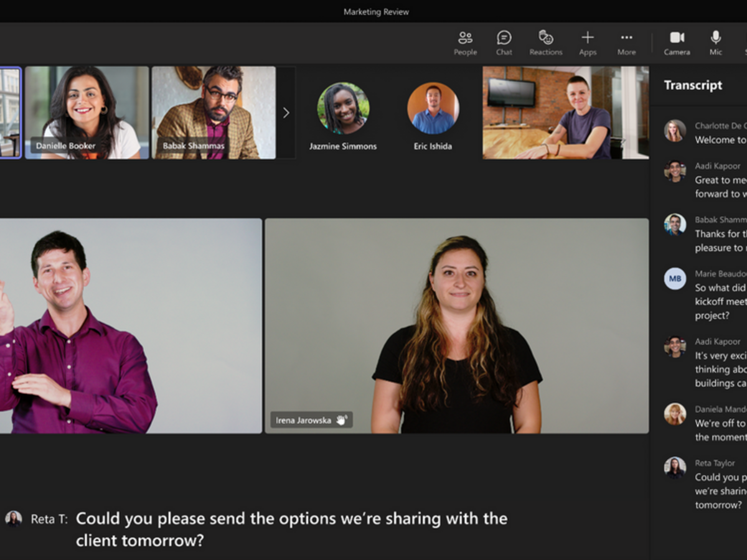
Task: Click Reta T's avatar beside the live caption
Action: click(14, 518)
